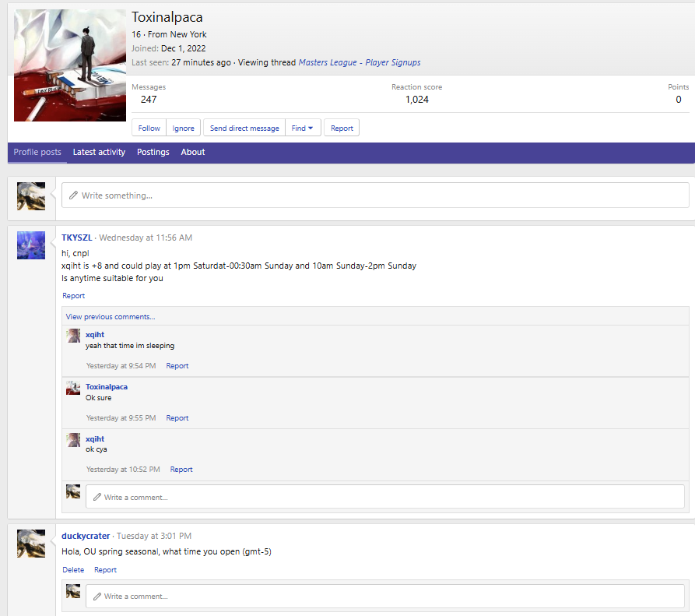Click xqiht's avatar on 'ok cya' comment

[x=73, y=440]
